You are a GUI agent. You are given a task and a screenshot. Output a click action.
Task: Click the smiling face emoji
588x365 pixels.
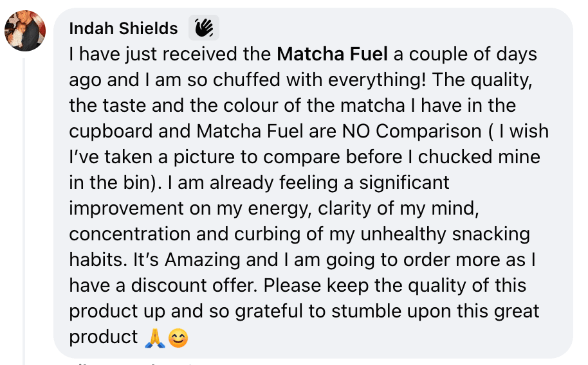tap(178, 337)
